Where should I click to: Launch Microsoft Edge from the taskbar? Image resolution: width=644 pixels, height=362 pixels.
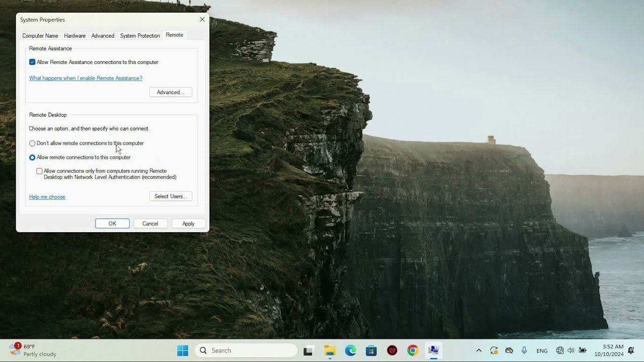pos(351,350)
